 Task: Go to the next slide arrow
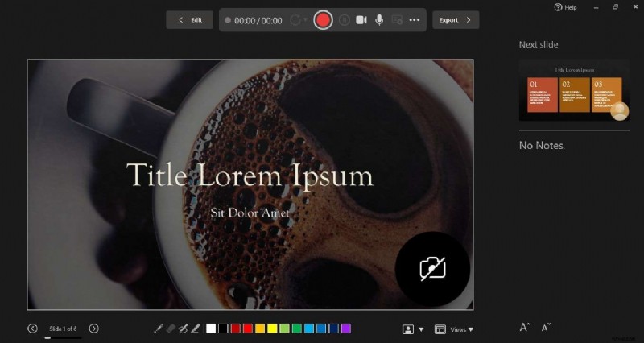(x=94, y=329)
